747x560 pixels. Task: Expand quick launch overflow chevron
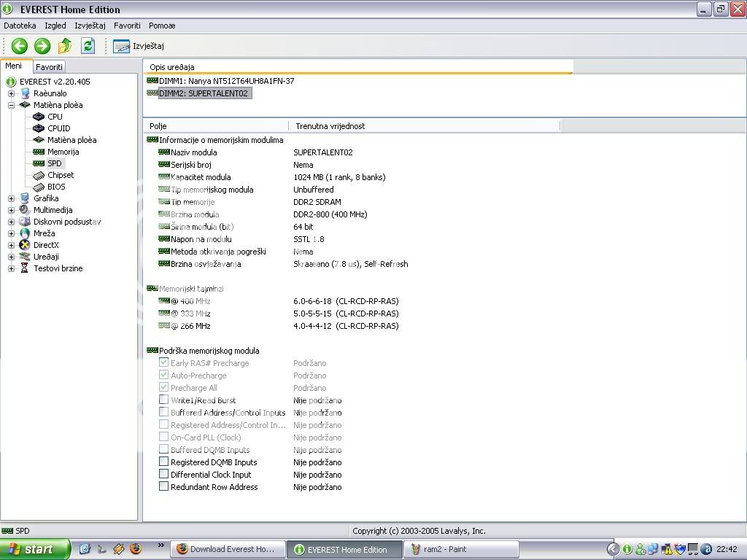(x=160, y=545)
